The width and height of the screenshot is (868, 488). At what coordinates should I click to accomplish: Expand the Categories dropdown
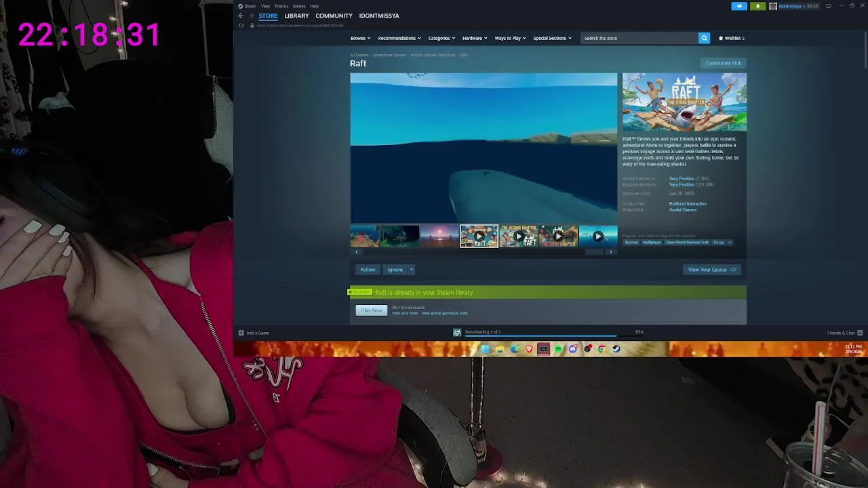pyautogui.click(x=441, y=38)
